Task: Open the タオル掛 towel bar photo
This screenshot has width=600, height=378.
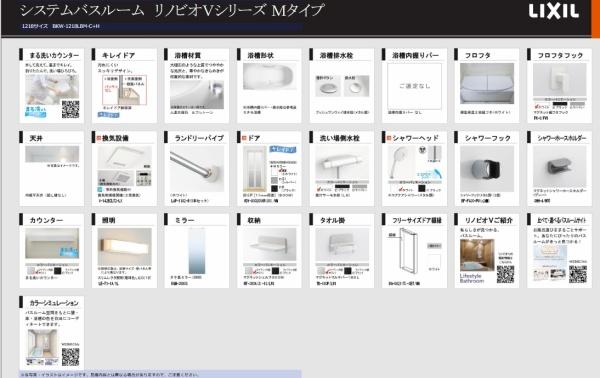Action: pyautogui.click(x=342, y=245)
